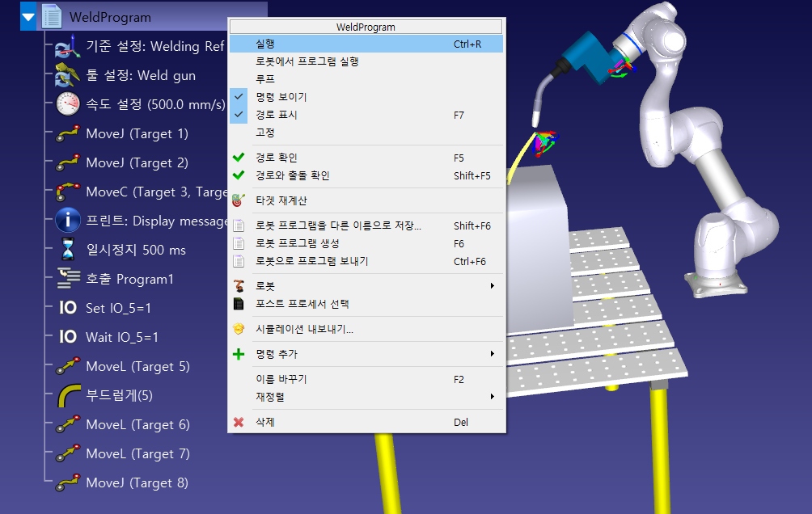The height and width of the screenshot is (514, 812).
Task: Select the 부드럽게(5) instruction text
Action: point(119,395)
